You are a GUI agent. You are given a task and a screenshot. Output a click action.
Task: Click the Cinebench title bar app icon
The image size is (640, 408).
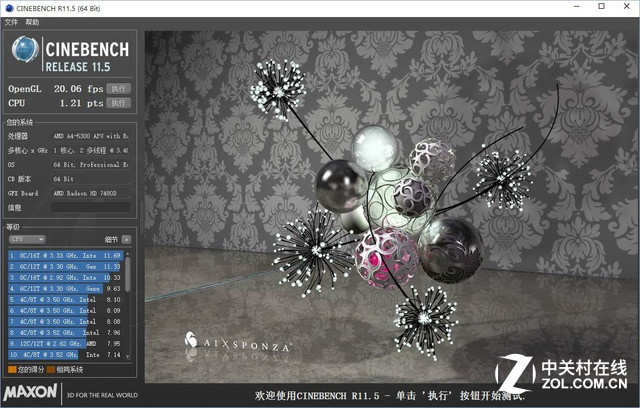[x=8, y=6]
